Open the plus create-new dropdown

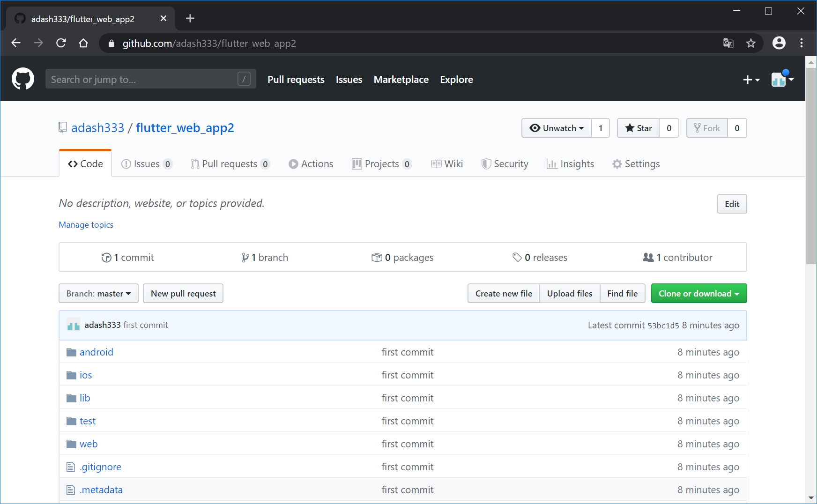751,80
